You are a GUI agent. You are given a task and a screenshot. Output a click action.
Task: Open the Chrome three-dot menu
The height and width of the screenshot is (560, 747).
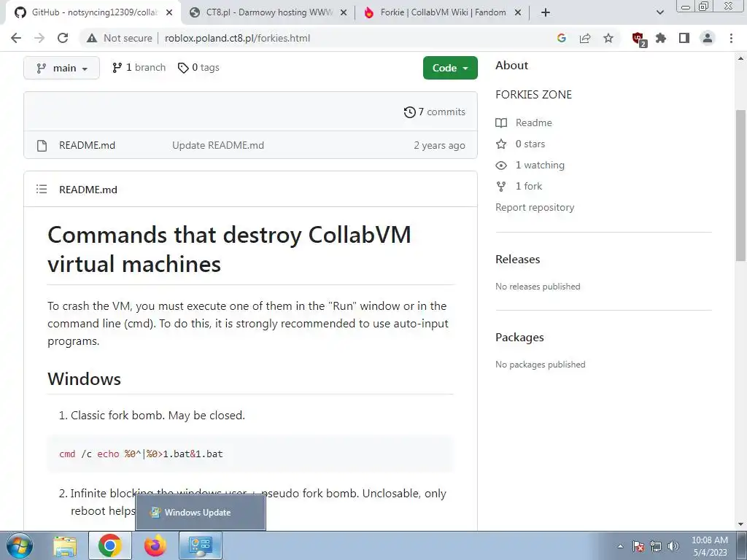pos(731,38)
